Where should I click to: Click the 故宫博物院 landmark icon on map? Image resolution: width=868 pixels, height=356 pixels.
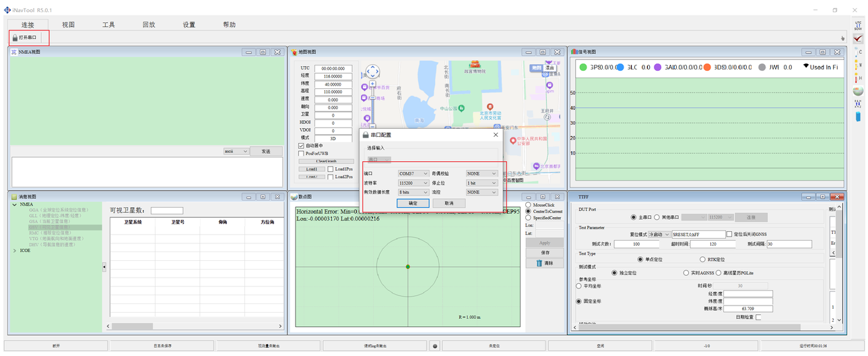[476, 65]
